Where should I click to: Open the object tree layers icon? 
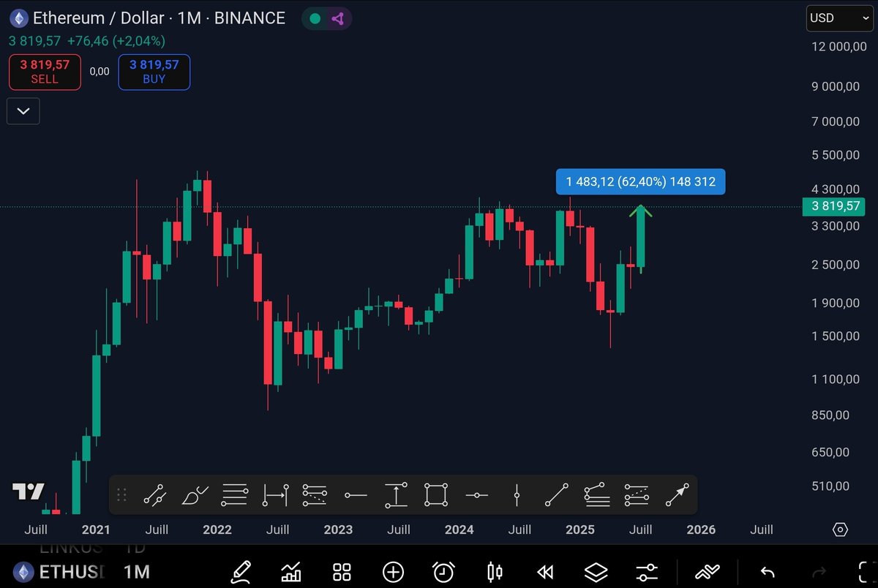pyautogui.click(x=596, y=571)
